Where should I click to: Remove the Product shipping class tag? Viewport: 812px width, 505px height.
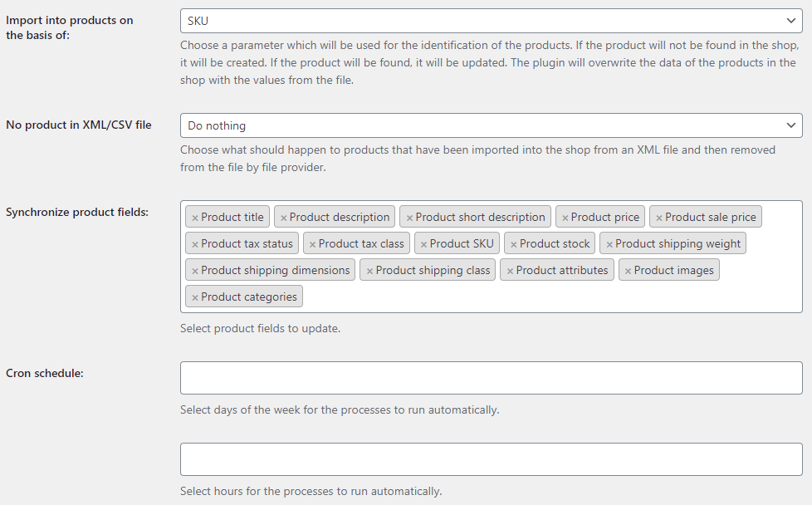369,271
